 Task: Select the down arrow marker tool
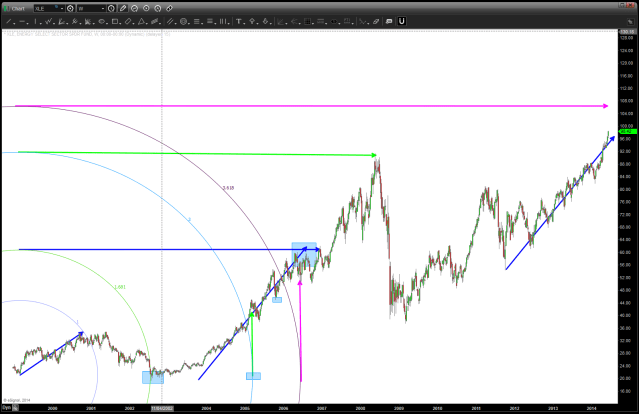[x=265, y=21]
